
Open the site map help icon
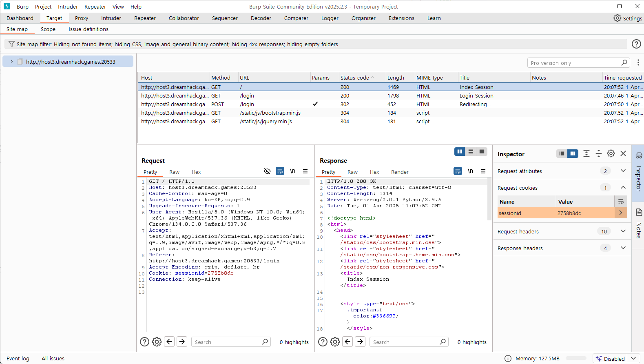pyautogui.click(x=636, y=44)
